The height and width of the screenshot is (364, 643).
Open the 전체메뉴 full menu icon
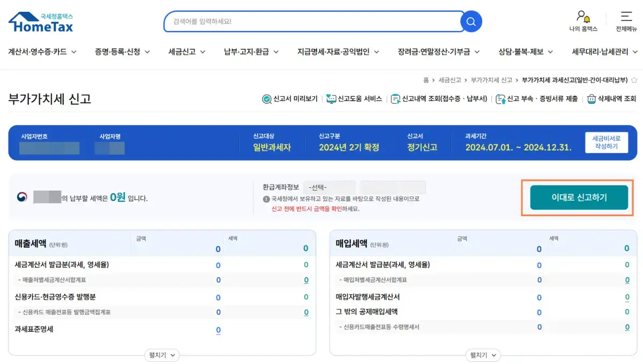tap(626, 16)
